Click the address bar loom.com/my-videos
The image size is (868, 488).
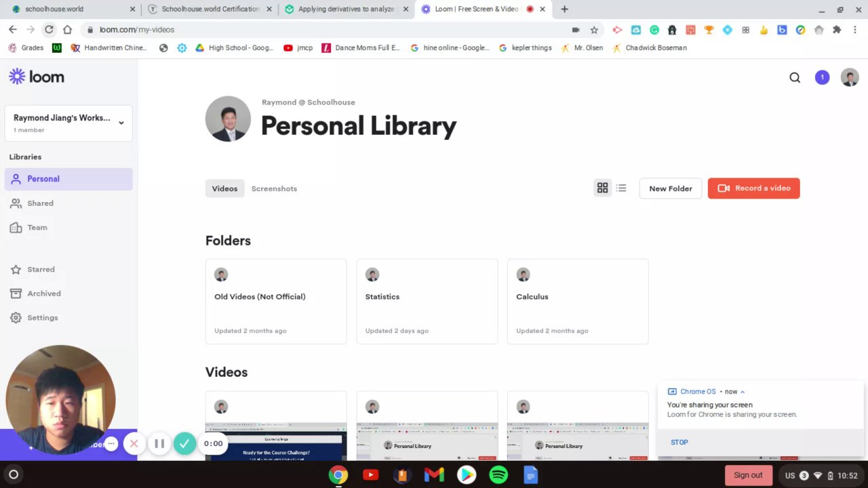point(325,30)
